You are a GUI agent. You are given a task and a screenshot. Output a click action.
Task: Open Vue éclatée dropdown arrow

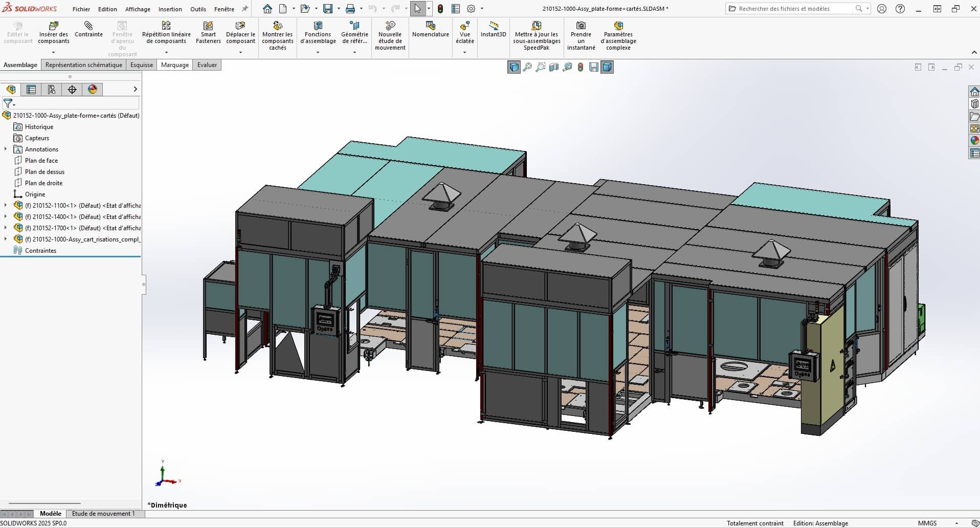click(464, 52)
